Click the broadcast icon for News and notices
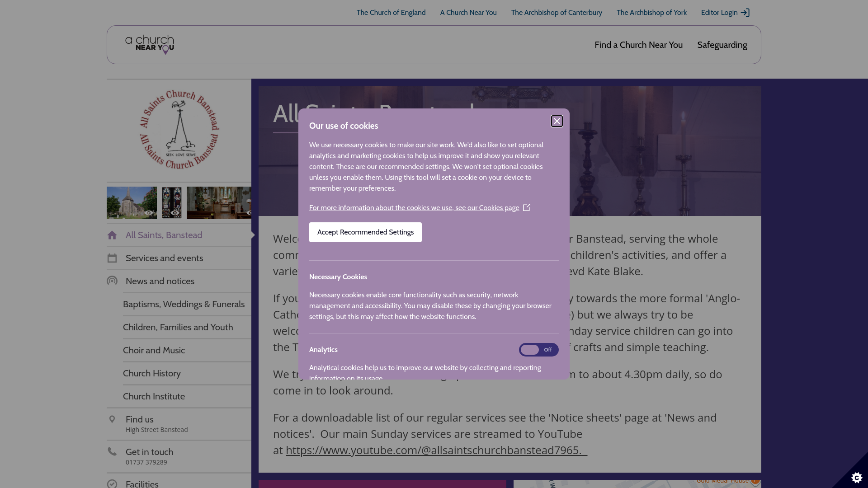This screenshot has width=868, height=488. coord(112,281)
